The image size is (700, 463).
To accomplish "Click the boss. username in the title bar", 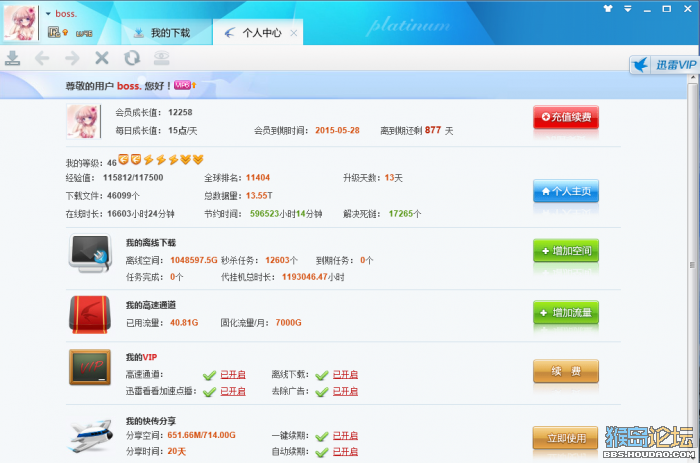I will [66, 14].
